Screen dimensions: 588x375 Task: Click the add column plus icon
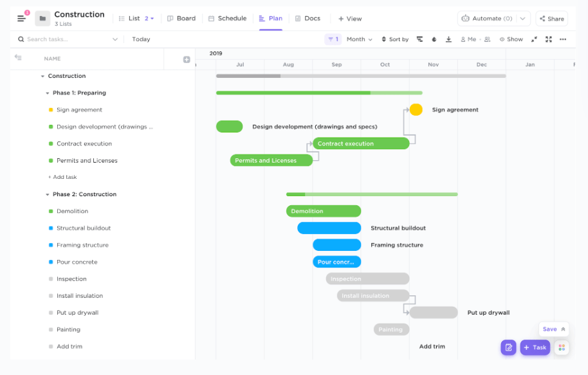pos(187,59)
